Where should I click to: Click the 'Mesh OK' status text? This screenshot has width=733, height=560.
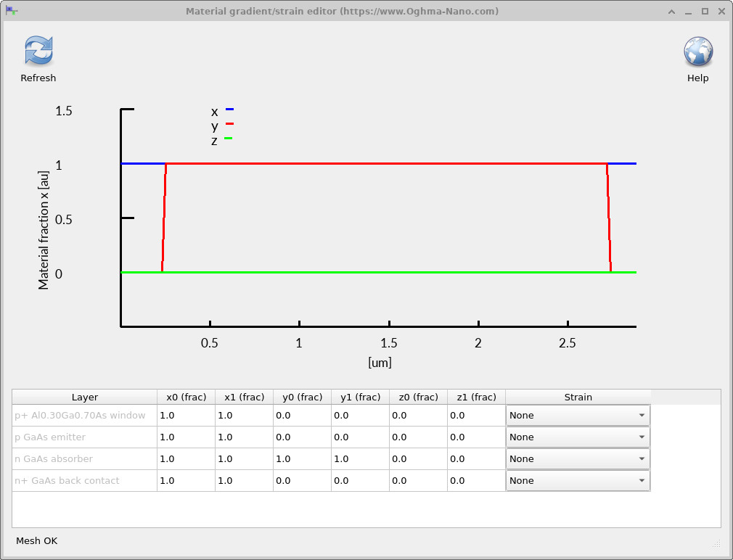tap(36, 541)
